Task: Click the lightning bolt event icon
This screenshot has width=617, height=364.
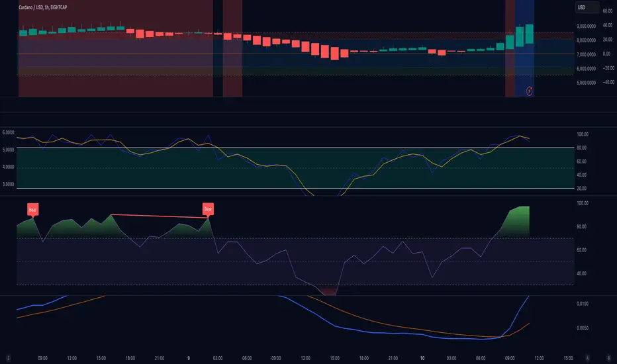Action: (529, 91)
